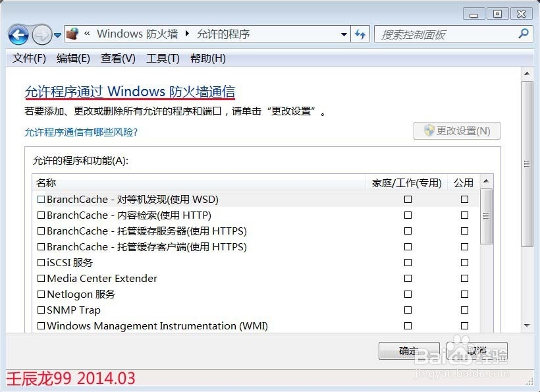Screen dimensions: 540x392
Task: Click the 允许的程序 breadcrumb
Action: click(223, 34)
